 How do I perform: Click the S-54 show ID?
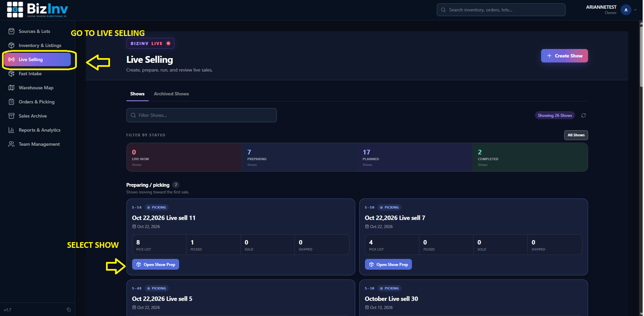[137, 208]
